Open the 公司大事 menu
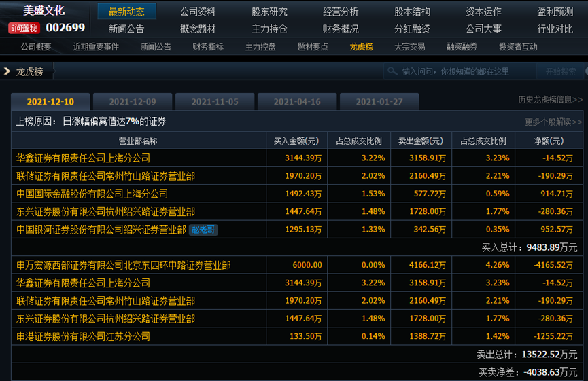The height and width of the screenshot is (381, 588). tap(483, 29)
